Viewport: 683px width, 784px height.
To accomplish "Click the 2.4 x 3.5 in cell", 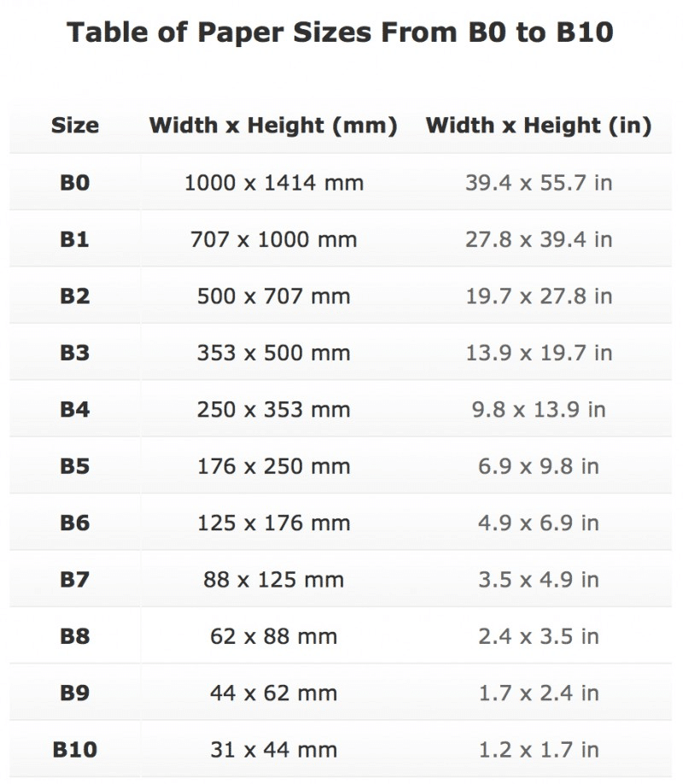I will [x=539, y=636].
